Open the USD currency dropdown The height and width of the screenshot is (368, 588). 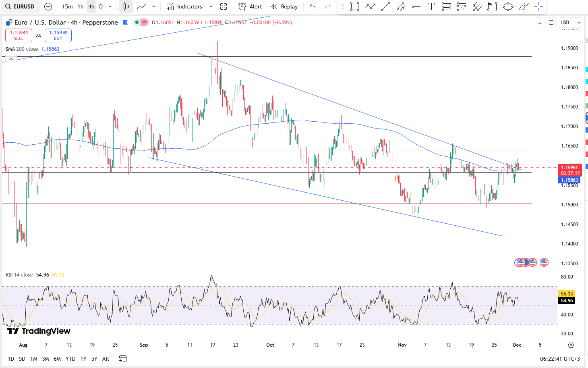coord(571,23)
